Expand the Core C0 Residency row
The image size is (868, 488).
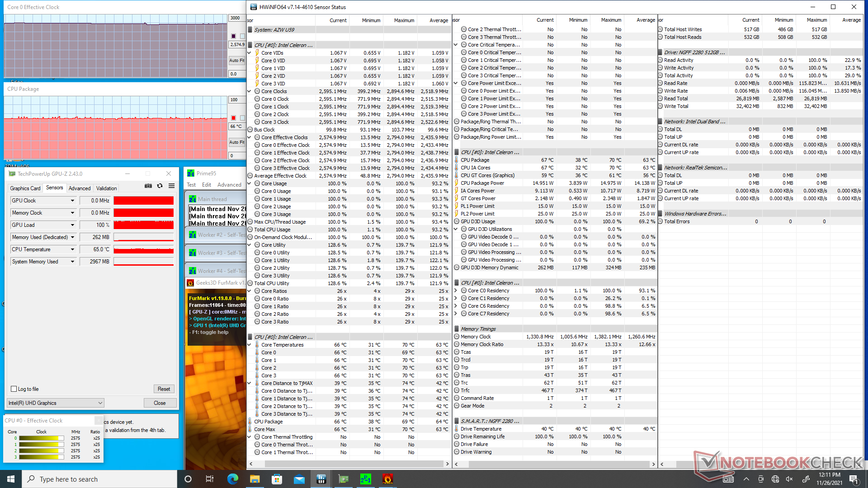coord(456,291)
